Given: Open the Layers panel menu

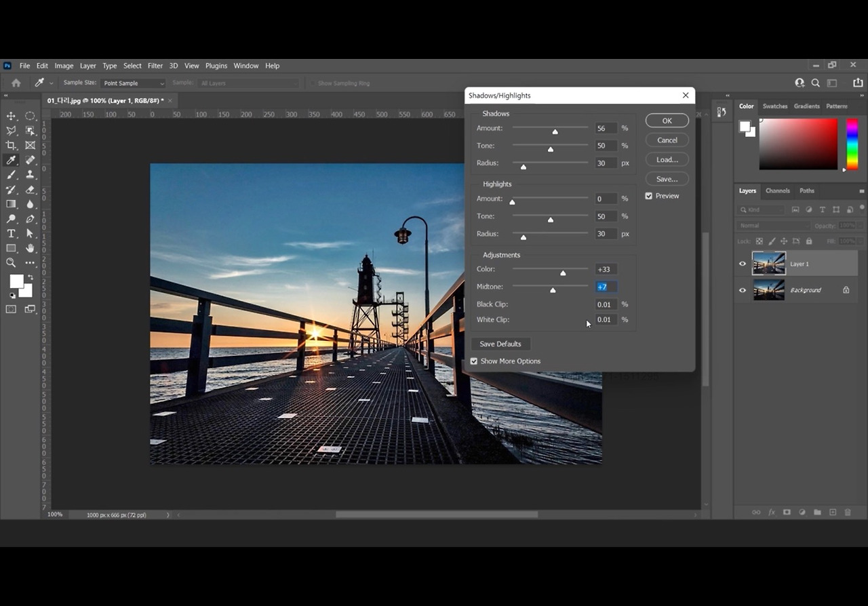Looking at the screenshot, I should pos(861,191).
